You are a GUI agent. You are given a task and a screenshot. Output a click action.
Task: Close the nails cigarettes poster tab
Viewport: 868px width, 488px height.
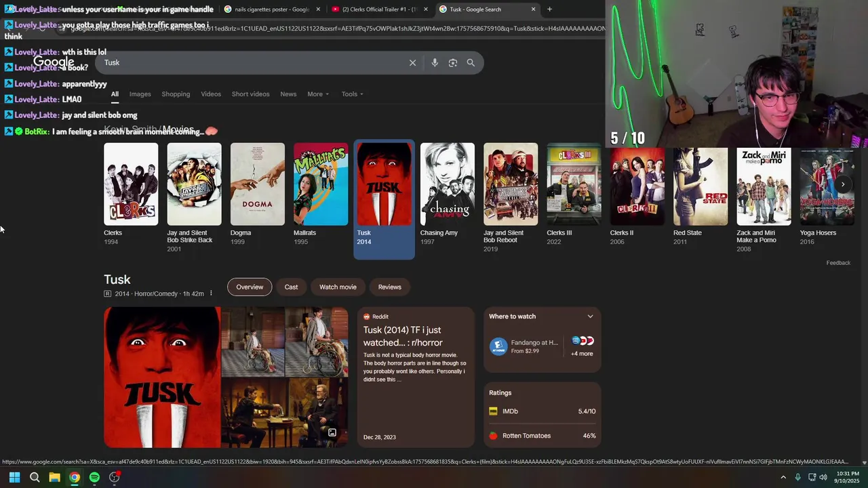point(318,9)
